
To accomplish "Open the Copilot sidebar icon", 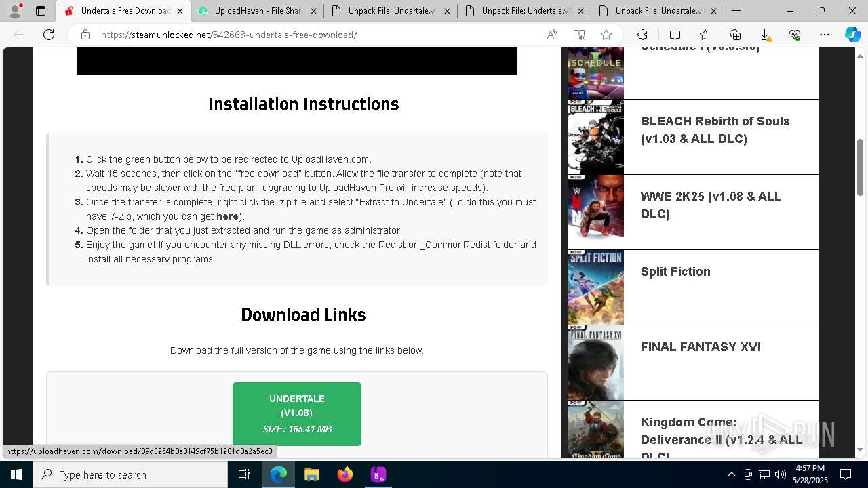I will click(852, 35).
